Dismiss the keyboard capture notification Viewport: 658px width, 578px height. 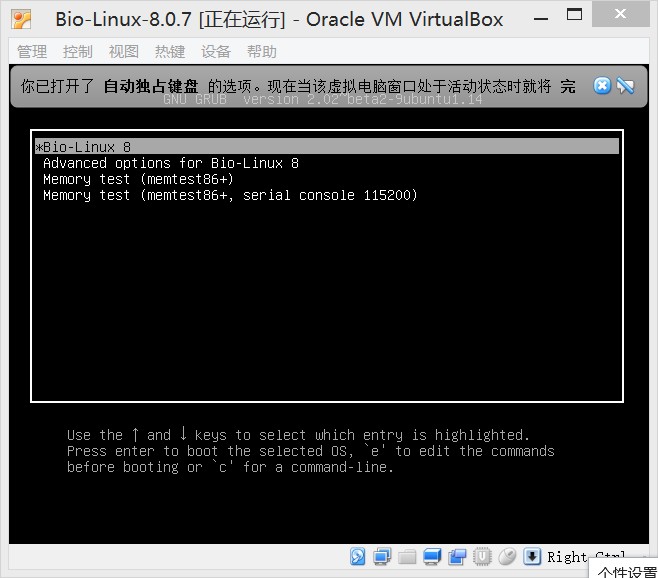point(602,86)
